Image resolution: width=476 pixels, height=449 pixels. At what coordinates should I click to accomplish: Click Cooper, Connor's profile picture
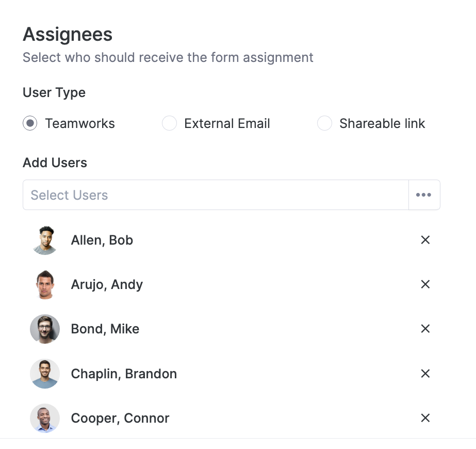tap(45, 418)
